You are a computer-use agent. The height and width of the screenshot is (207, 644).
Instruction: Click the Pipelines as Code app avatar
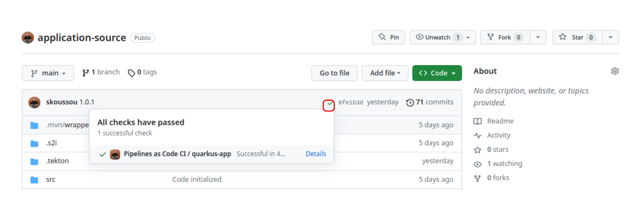115,154
